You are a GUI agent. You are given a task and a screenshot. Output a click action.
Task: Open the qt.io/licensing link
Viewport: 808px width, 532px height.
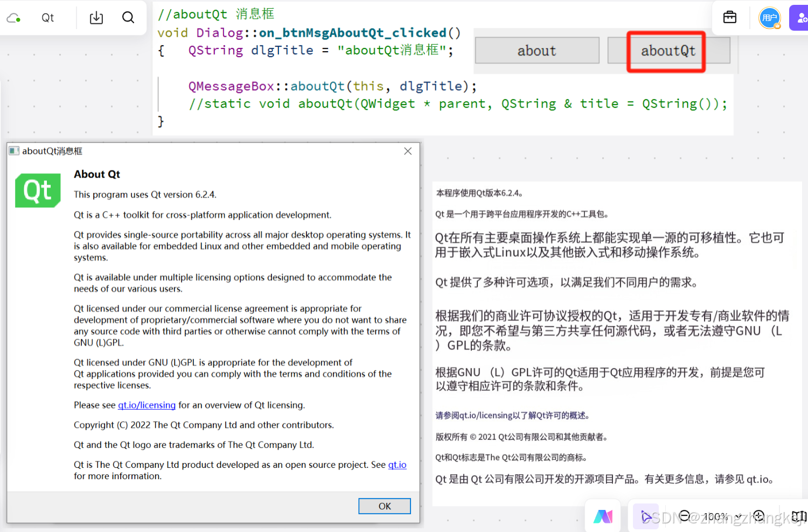pos(147,405)
